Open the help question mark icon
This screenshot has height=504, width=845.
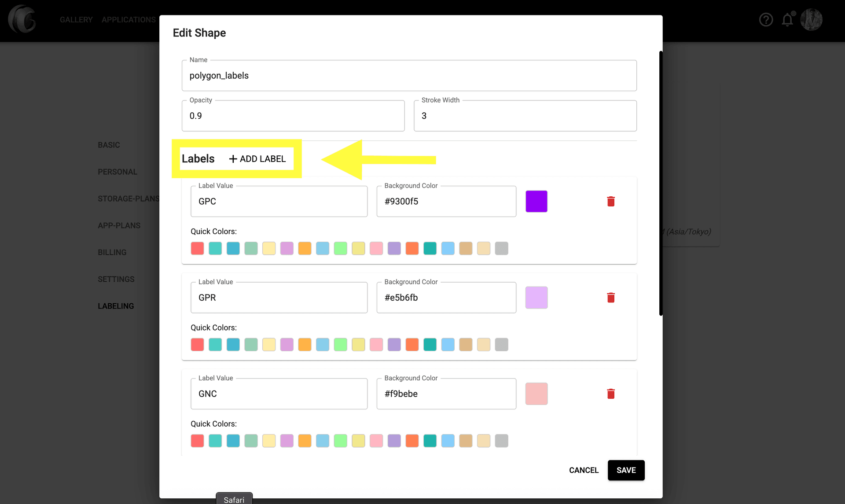point(766,19)
